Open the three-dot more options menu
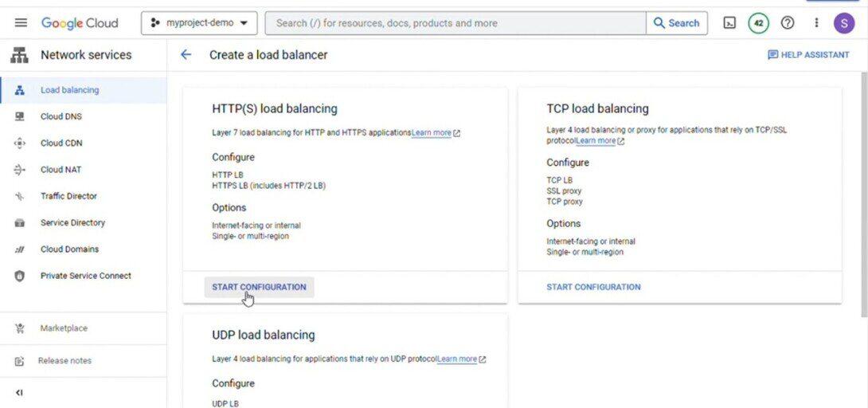868x408 pixels. point(816,23)
